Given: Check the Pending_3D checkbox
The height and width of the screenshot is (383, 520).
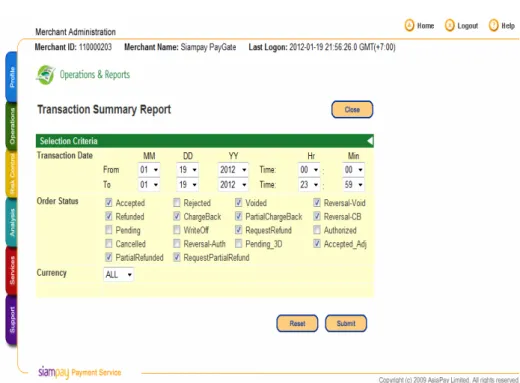Looking at the screenshot, I should point(238,244).
